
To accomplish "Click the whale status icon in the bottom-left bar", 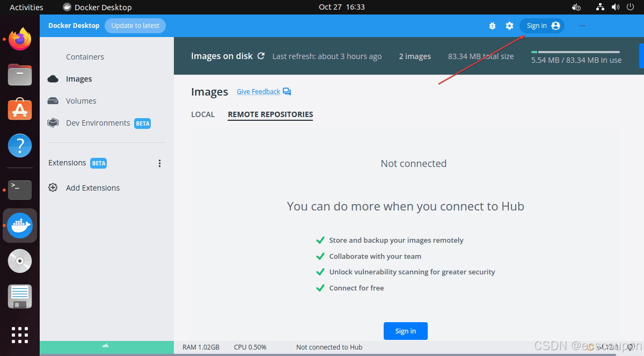I will (x=106, y=345).
